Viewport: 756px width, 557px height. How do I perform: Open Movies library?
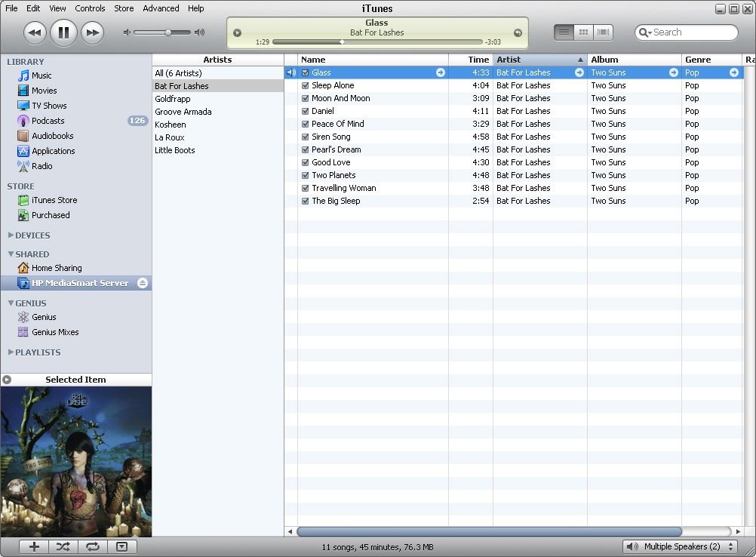coord(44,91)
